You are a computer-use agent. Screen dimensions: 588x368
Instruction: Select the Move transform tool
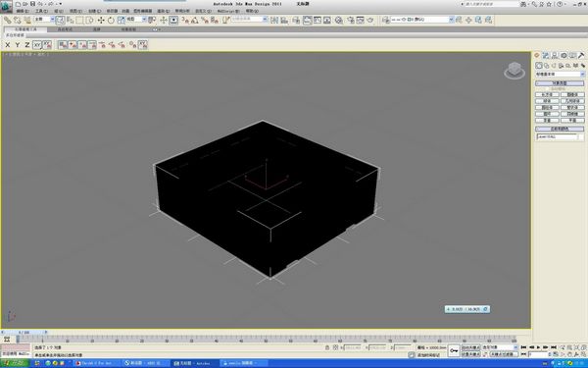pos(101,20)
